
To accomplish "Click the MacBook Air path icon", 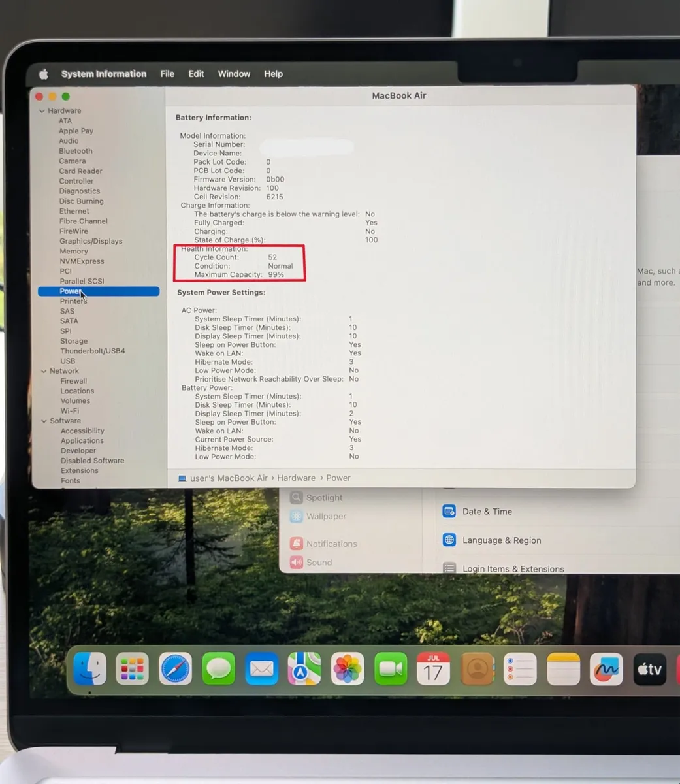I will tap(182, 478).
